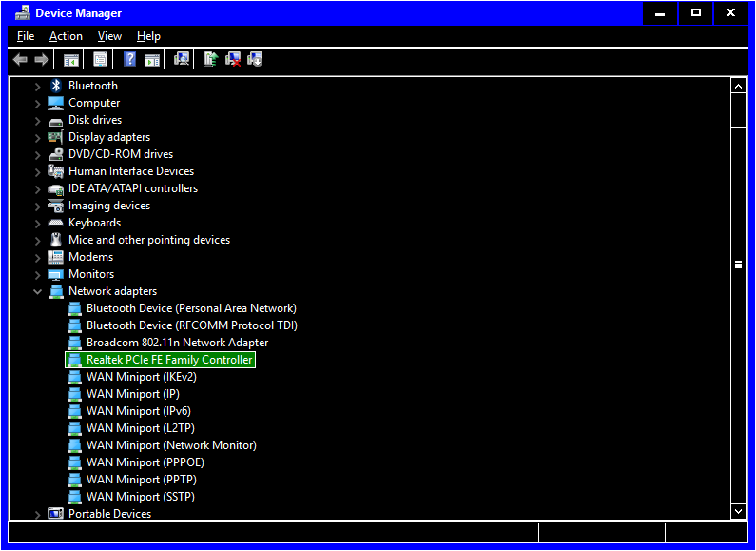Expand the Display adapters node

click(38, 137)
